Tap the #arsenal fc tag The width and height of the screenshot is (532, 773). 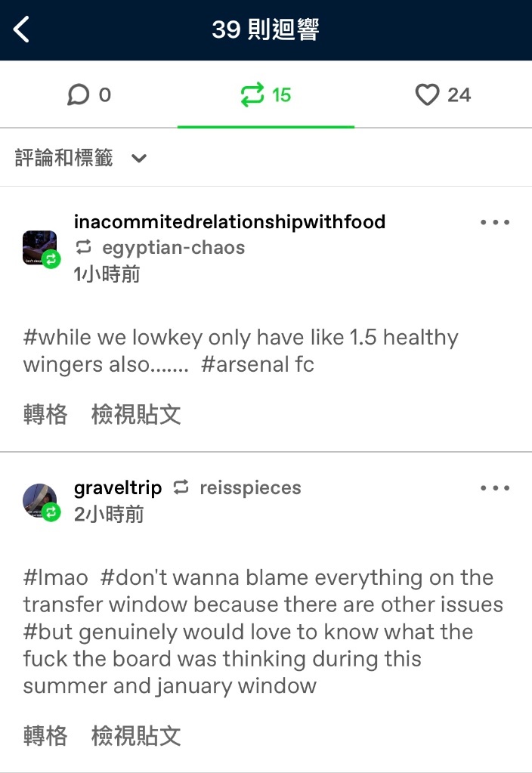click(x=258, y=365)
